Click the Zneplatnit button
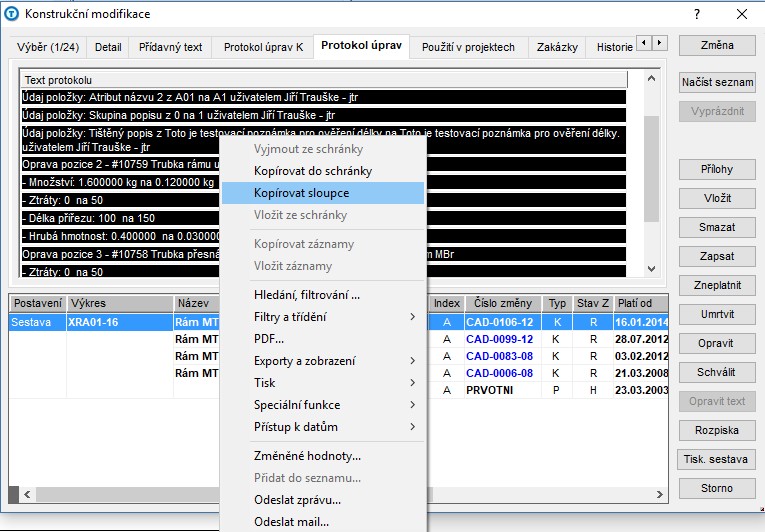765x532 pixels. [x=717, y=285]
